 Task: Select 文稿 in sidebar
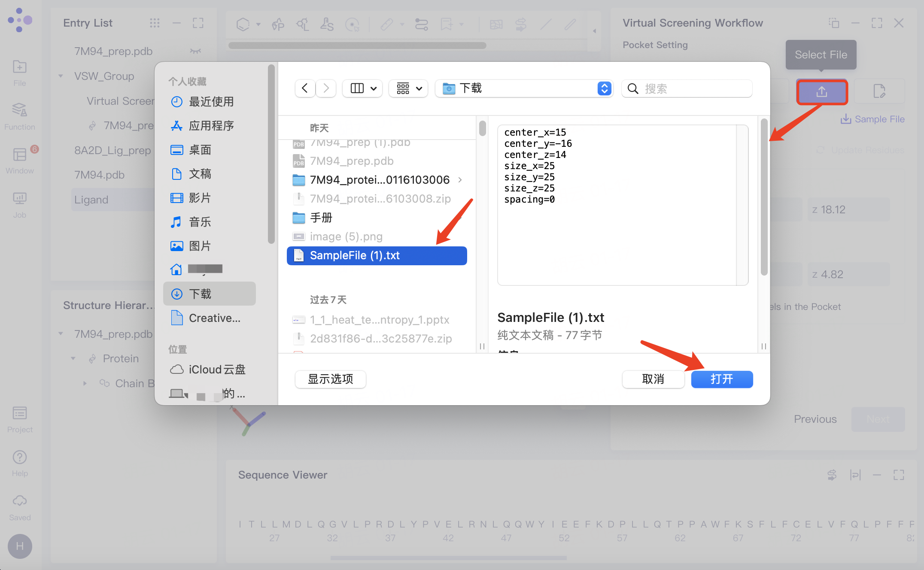point(210,174)
